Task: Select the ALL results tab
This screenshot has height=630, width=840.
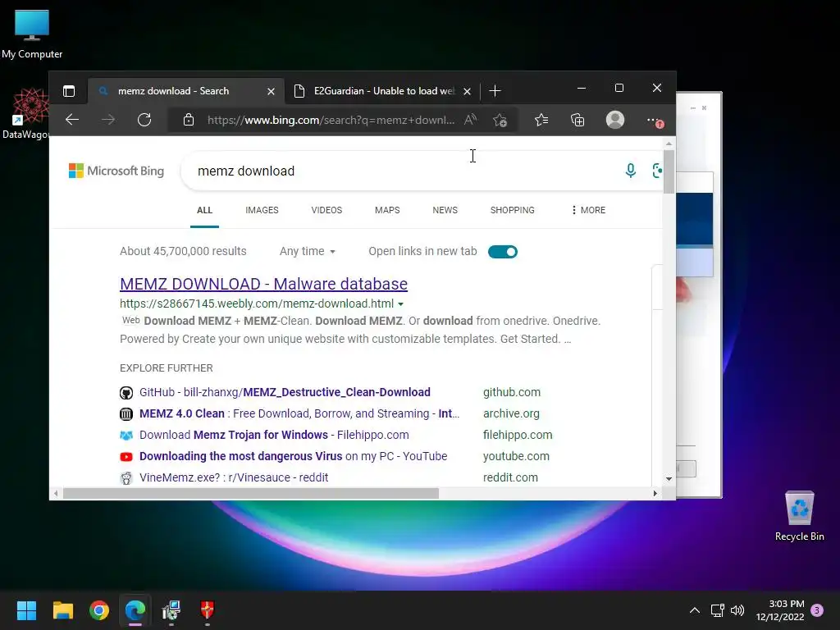Action: [x=204, y=210]
